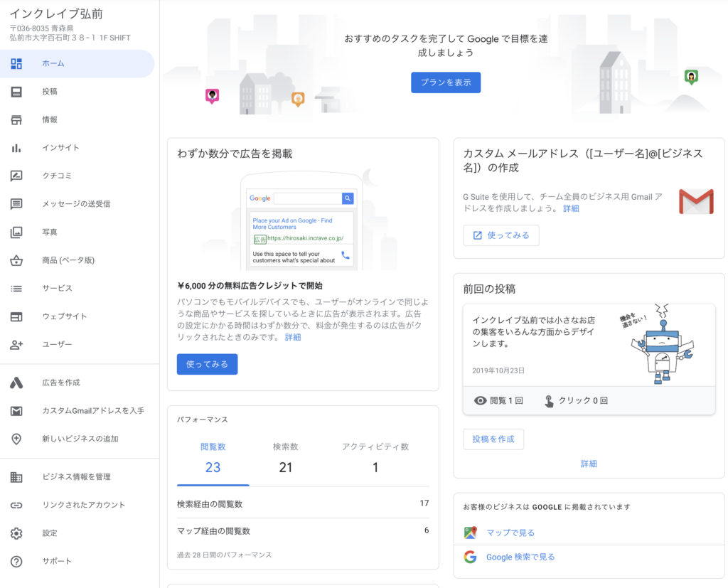
Task: Click the プランを表示 button
Action: pyautogui.click(x=446, y=82)
